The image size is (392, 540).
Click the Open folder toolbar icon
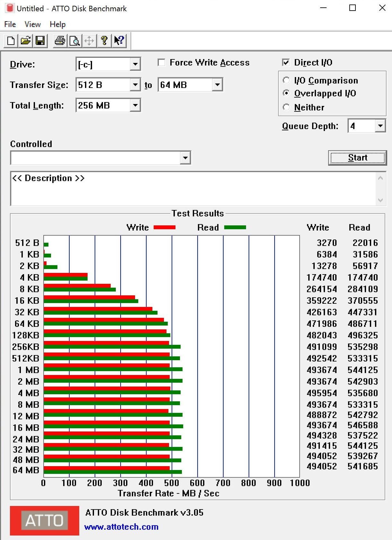point(26,41)
